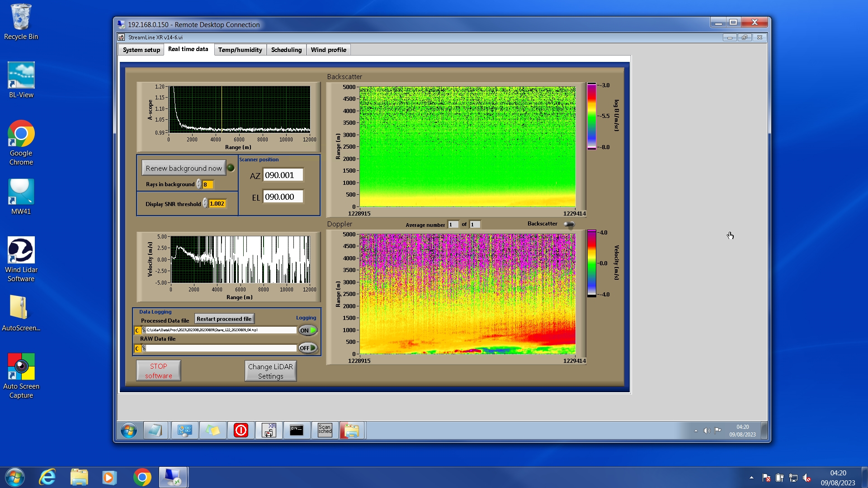Open Notepad icon in remote taskbar
The height and width of the screenshot is (488, 868).
(156, 430)
